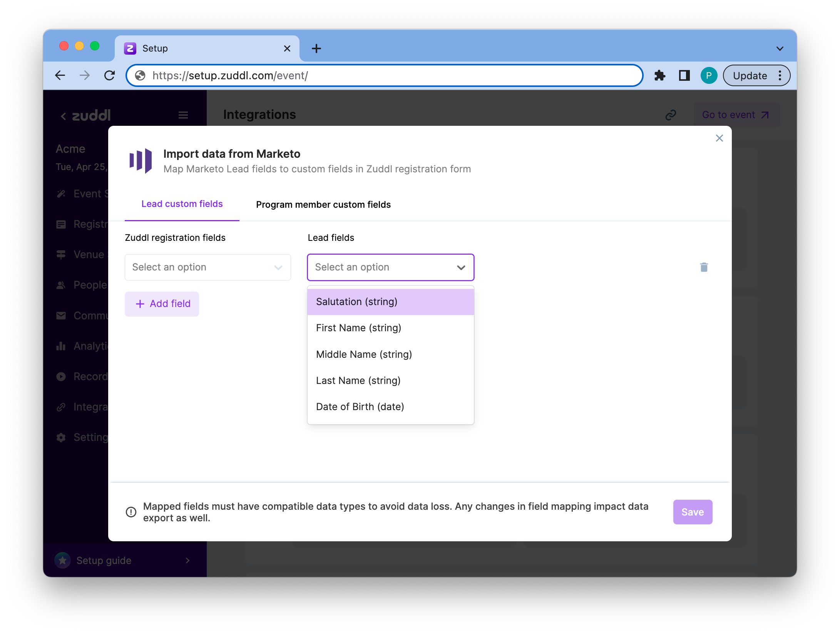
Task: Stay on the Lead custom fields tab
Action: (x=182, y=204)
